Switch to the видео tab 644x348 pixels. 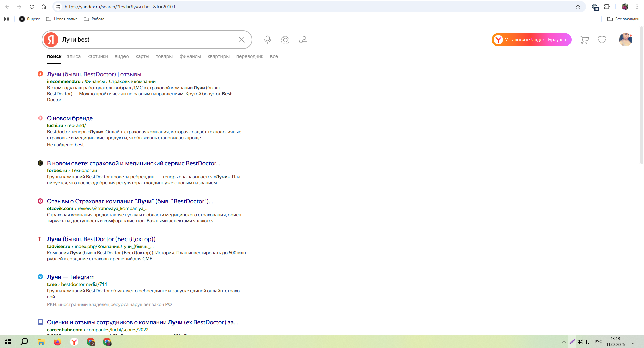tap(121, 56)
